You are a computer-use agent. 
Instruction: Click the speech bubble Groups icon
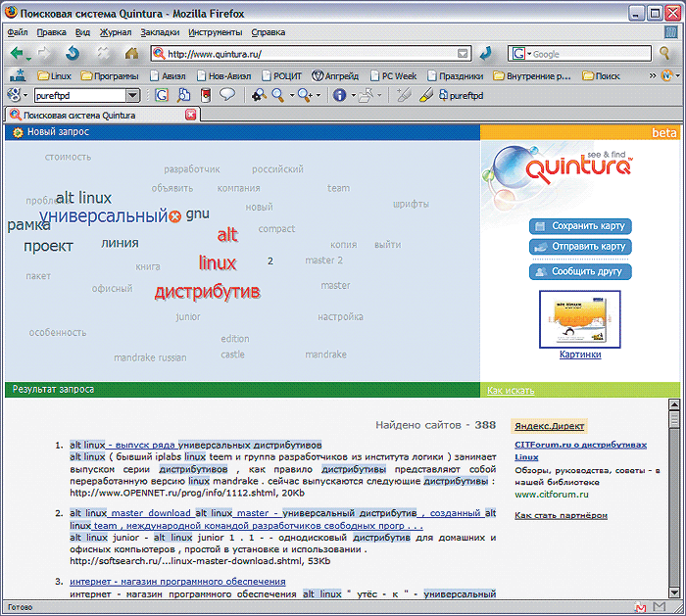coord(227,94)
